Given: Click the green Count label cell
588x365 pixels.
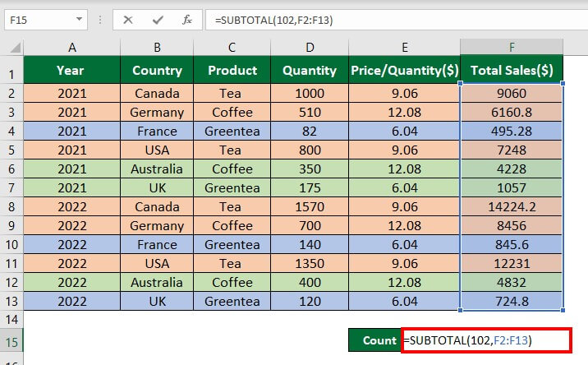Looking at the screenshot, I should point(375,340).
